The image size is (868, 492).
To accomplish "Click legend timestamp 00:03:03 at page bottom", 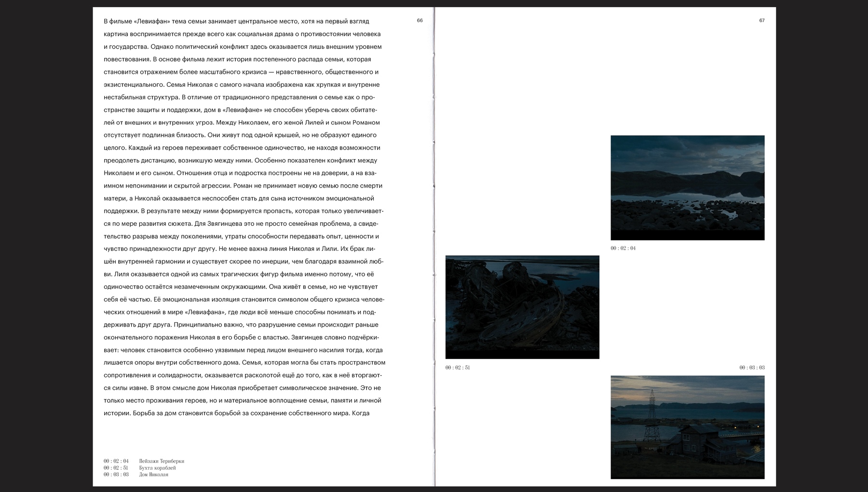I will coord(116,475).
